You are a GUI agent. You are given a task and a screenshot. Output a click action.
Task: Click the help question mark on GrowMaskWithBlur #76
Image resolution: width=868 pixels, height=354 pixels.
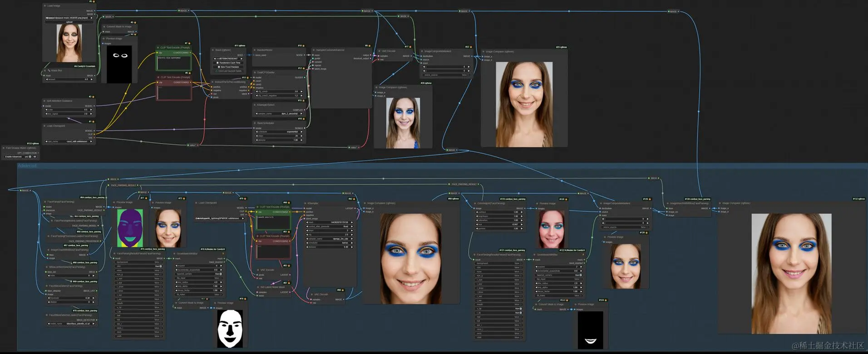point(223,254)
